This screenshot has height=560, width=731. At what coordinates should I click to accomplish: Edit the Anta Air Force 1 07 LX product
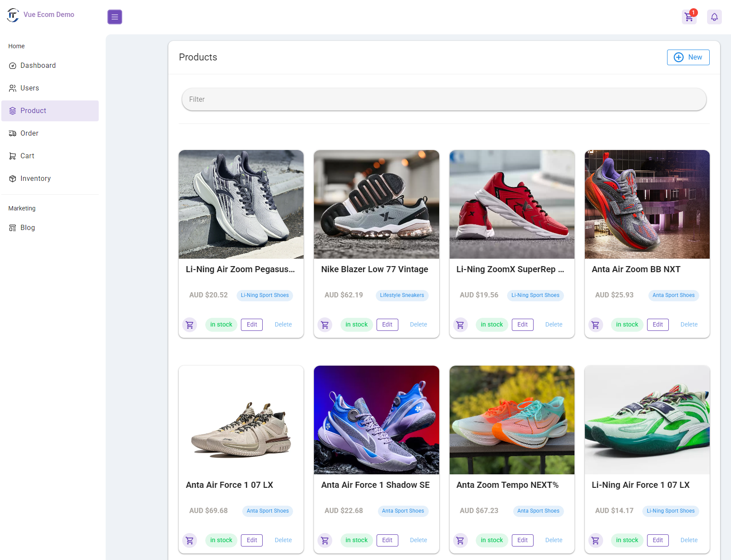click(252, 540)
